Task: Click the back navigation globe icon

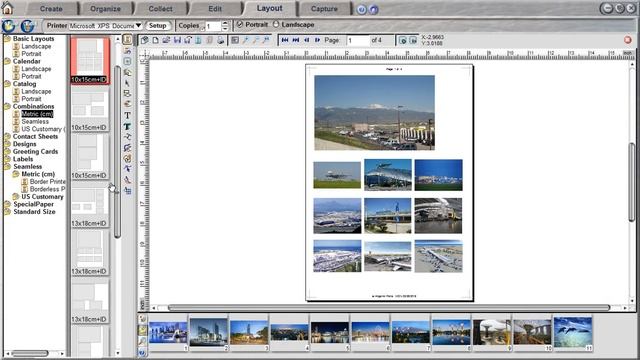Action: [9, 26]
